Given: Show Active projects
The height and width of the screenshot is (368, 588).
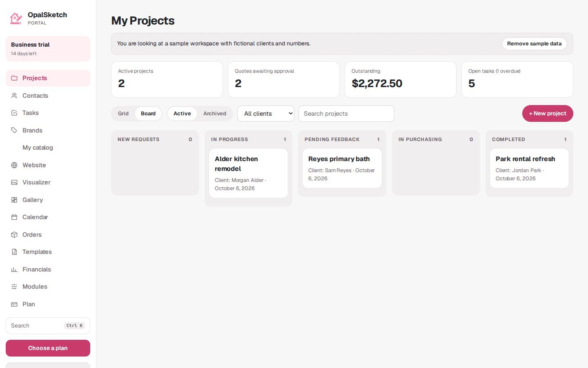Looking at the screenshot, I should point(182,114).
